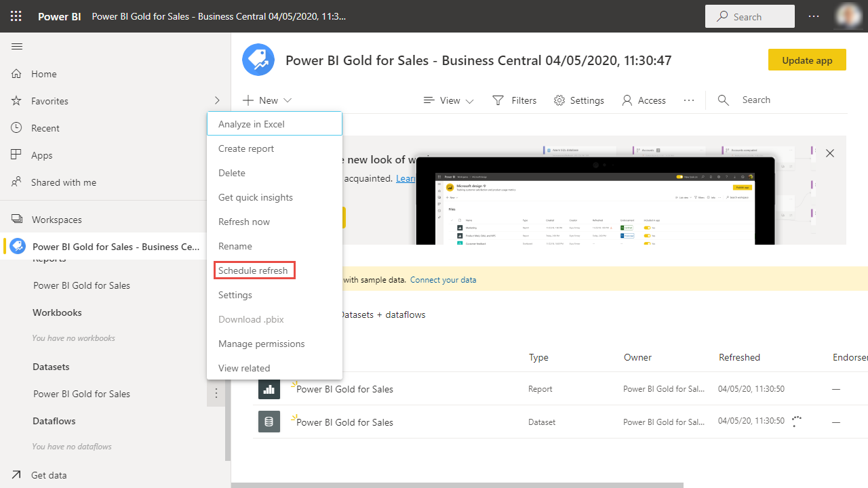
Task: Expand the New menu chevron
Action: click(x=287, y=100)
